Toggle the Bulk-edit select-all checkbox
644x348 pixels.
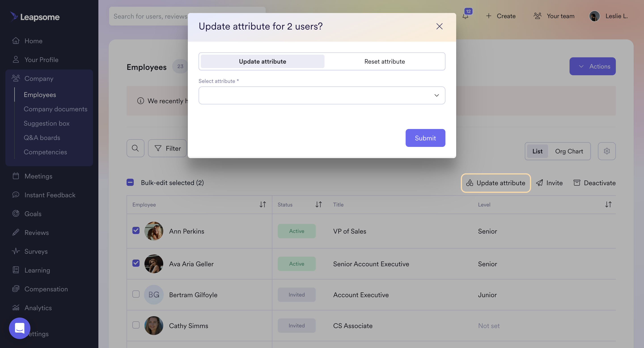130,183
